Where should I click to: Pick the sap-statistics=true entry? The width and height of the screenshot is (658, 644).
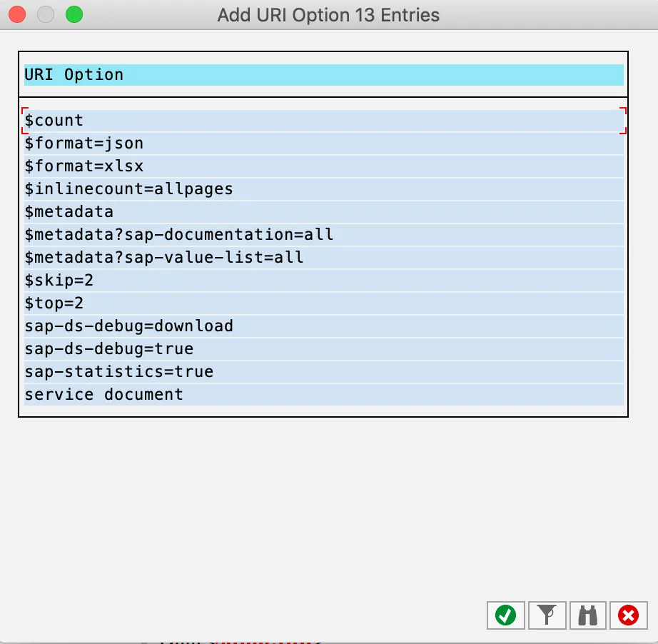(118, 372)
